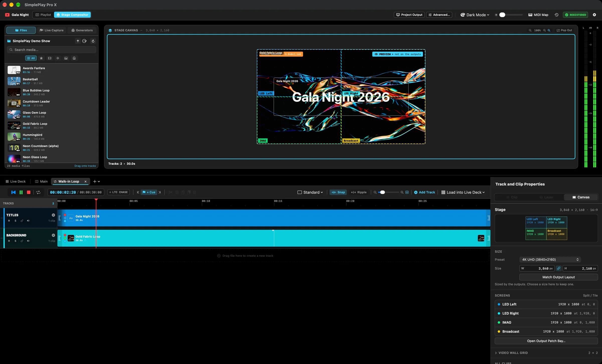Viewport: 602px width, 364px height.
Task: Click the Add Track button
Action: (424, 192)
